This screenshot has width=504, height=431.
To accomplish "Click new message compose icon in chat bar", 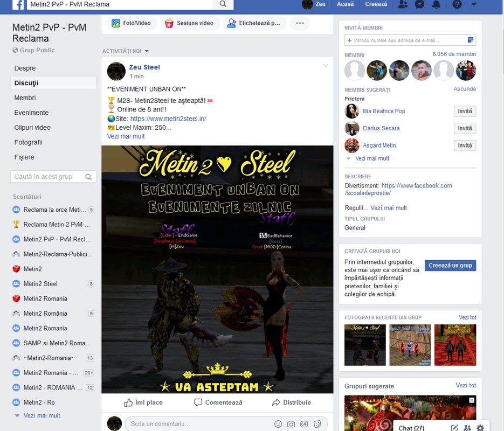I will [x=454, y=428].
